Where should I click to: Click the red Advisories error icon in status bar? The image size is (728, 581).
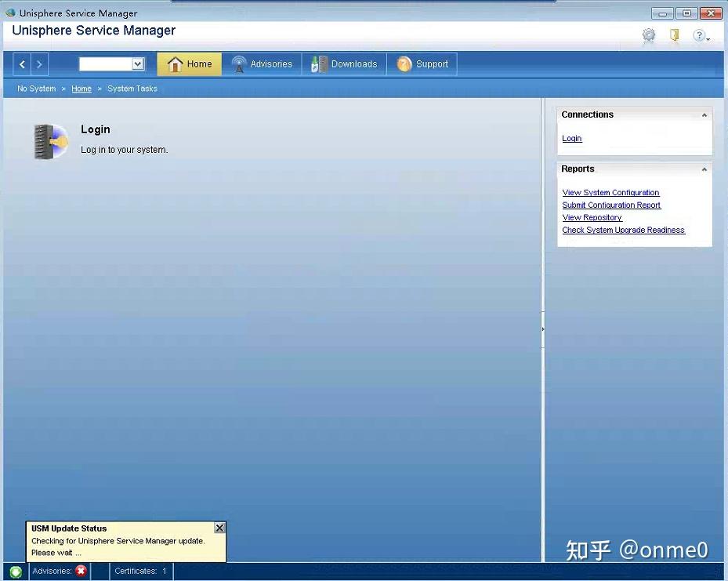click(81, 571)
